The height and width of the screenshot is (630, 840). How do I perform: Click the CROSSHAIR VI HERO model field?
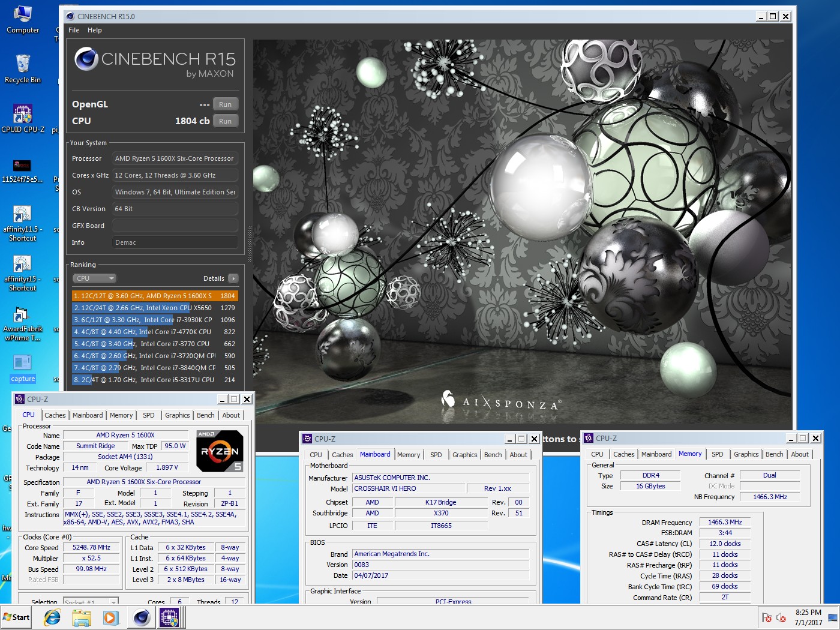coord(409,488)
